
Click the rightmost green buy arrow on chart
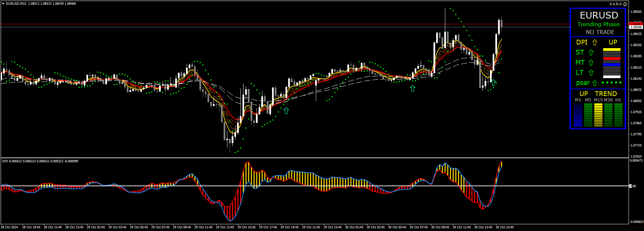[493, 83]
